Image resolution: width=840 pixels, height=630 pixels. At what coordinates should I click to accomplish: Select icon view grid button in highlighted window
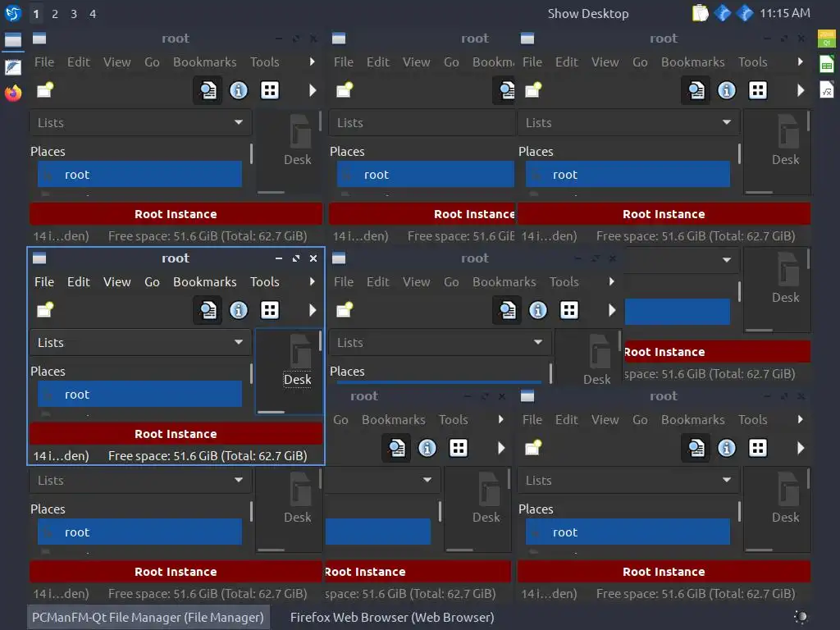click(269, 310)
